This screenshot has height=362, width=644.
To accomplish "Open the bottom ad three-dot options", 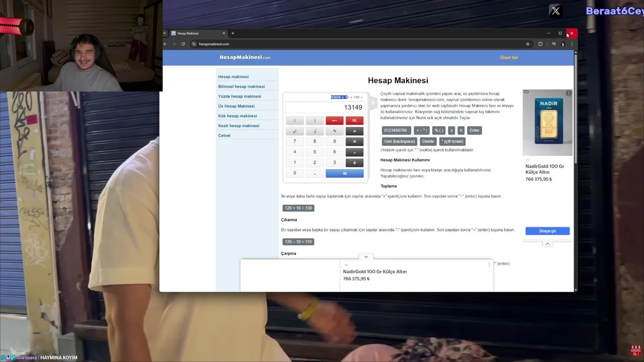I will [x=489, y=264].
